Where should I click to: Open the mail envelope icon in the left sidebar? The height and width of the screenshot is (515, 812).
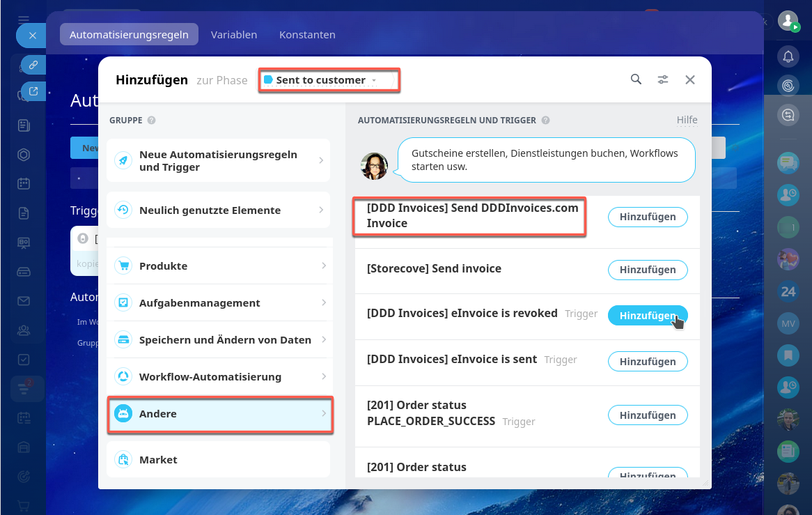click(24, 300)
